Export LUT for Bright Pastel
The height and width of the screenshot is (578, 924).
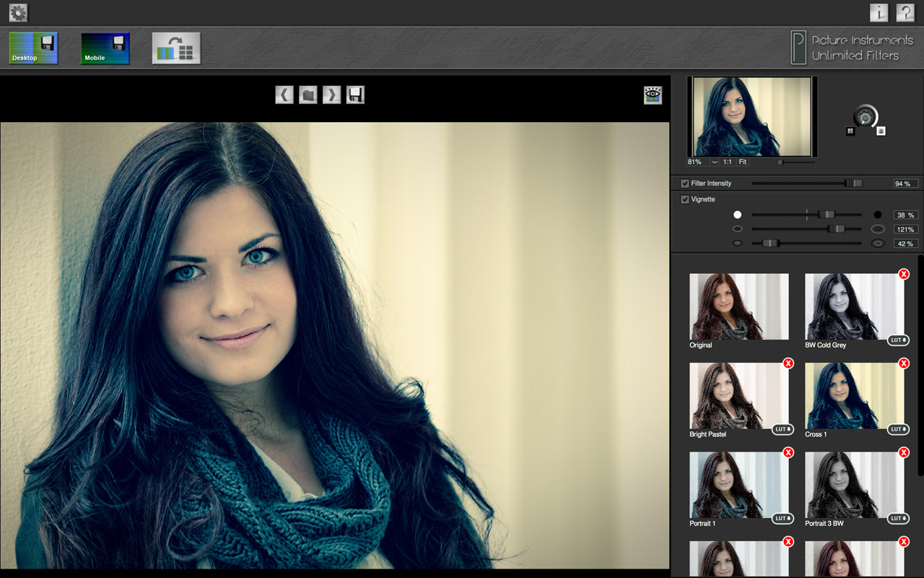pos(783,429)
